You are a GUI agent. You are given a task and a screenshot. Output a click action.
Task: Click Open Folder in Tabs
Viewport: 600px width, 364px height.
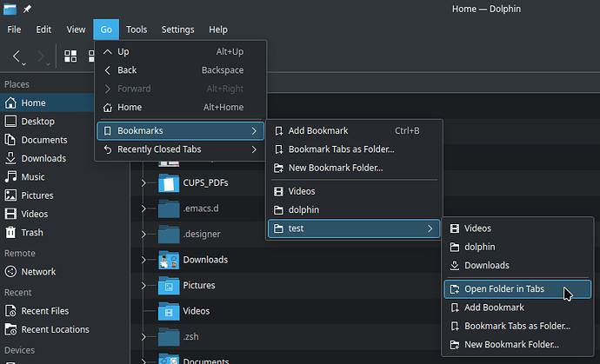pyautogui.click(x=517, y=289)
